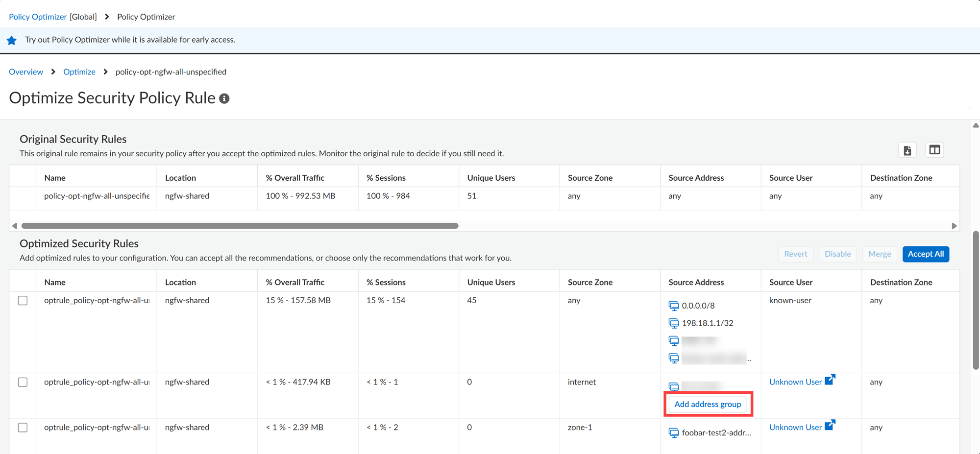Image resolution: width=980 pixels, height=454 pixels.
Task: Click the Add address group button
Action: [708, 405]
